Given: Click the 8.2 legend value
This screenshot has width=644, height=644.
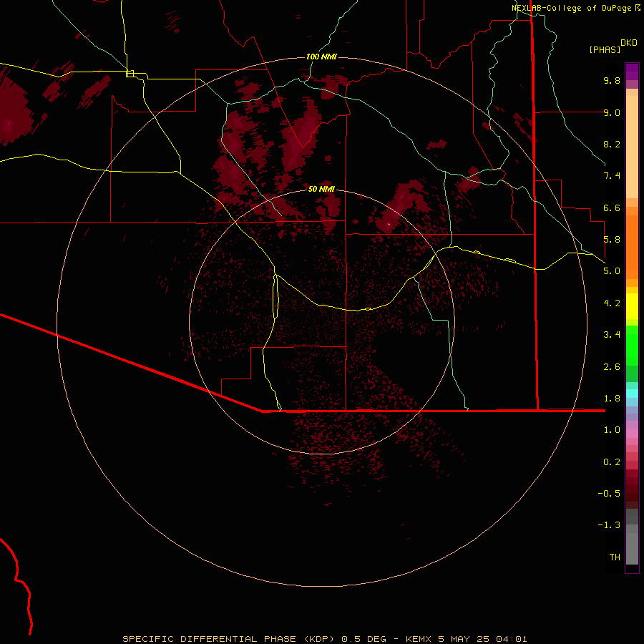Looking at the screenshot, I should [612, 144].
